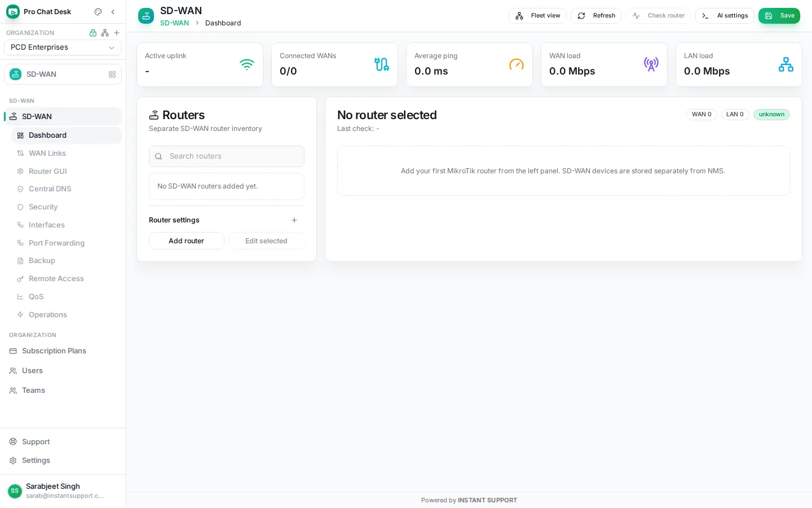
Task: View Subscription Plans
Action: pyautogui.click(x=63, y=351)
